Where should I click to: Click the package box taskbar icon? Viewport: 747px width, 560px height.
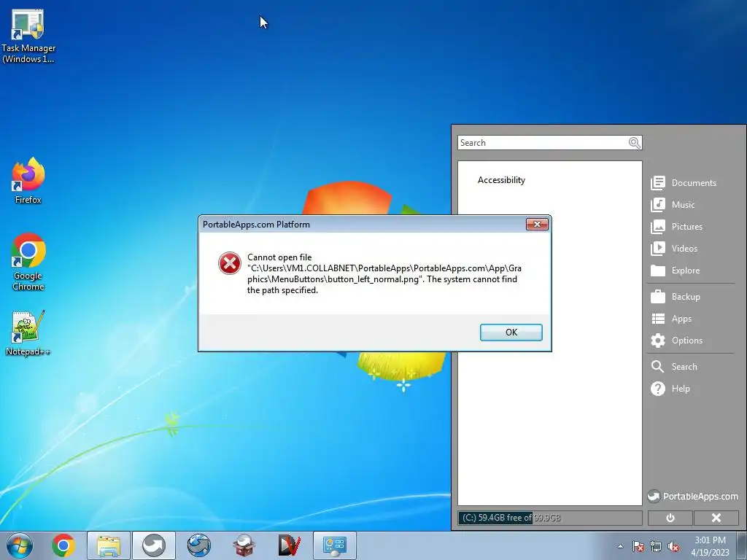(244, 545)
